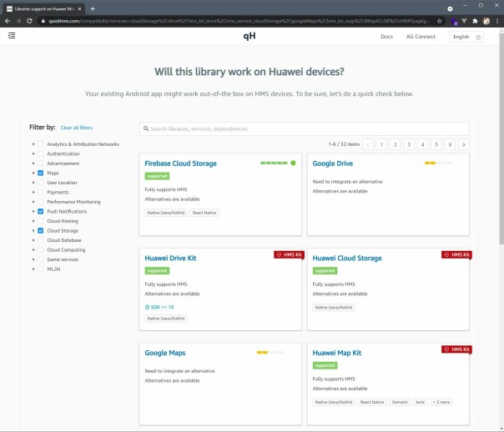Screen dimensions: 504x432
Task: Click the page vertical scrollbar
Action: pyautogui.click(x=501, y=138)
